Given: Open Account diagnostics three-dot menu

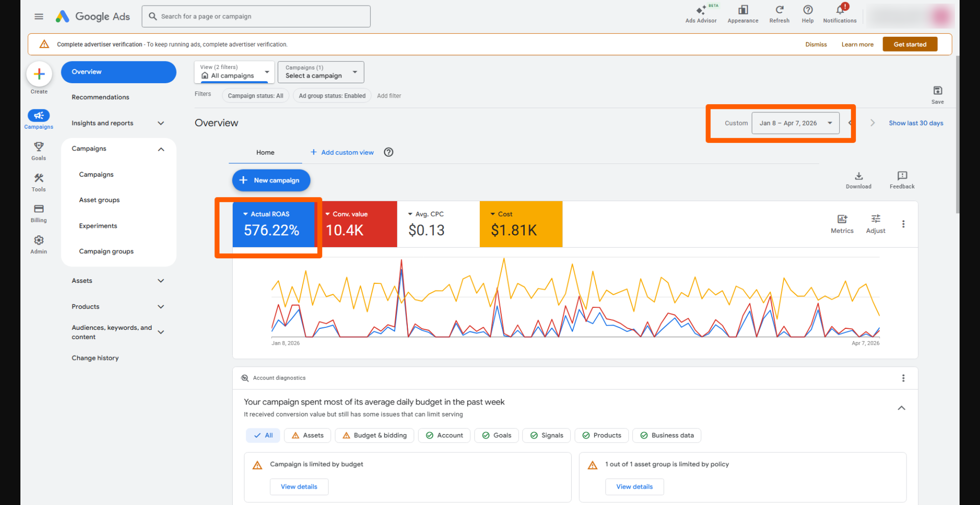Looking at the screenshot, I should 903,378.
